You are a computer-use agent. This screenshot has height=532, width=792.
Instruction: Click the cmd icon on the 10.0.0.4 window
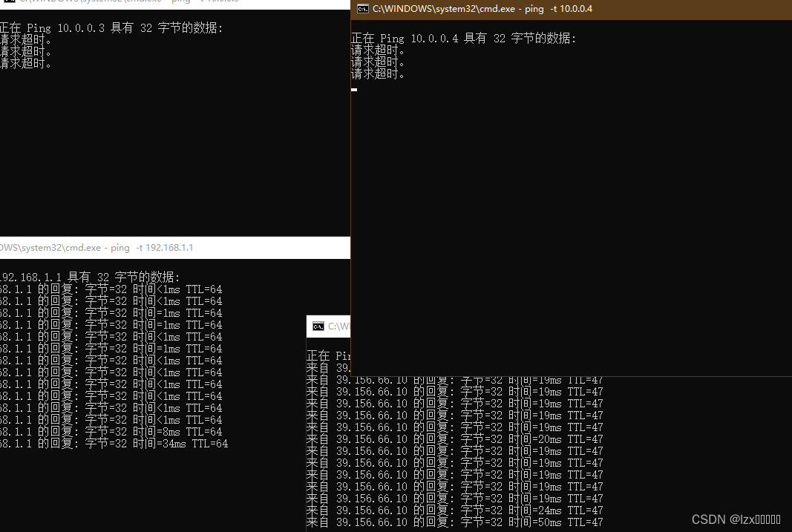(363, 10)
